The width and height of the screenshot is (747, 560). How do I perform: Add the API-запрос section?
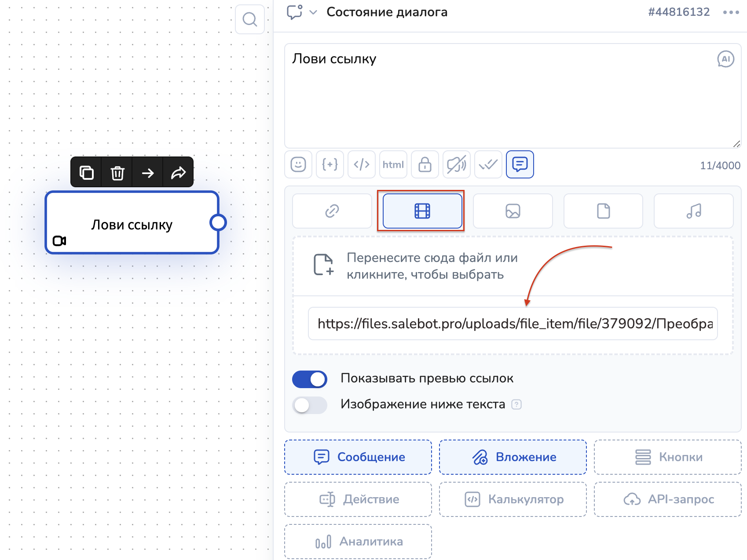(x=668, y=499)
